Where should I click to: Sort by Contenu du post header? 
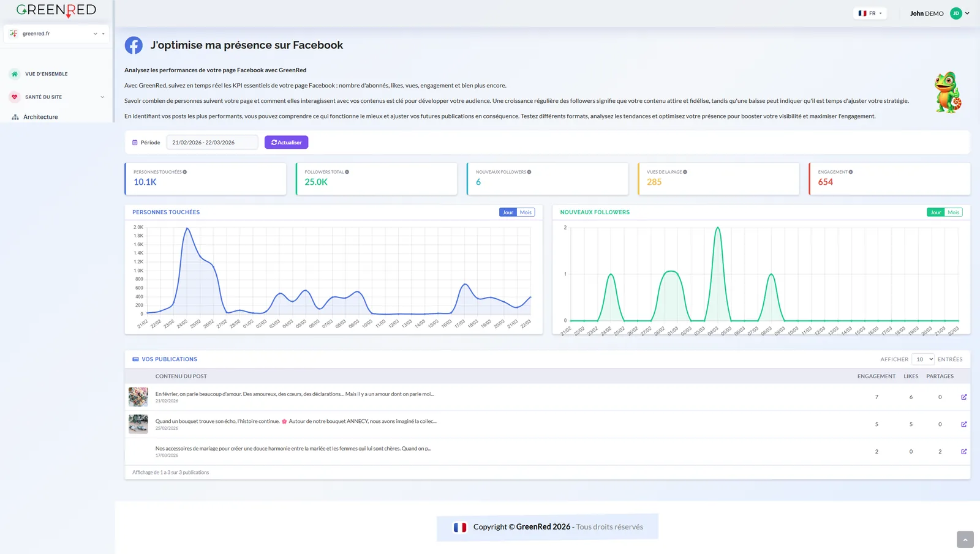tap(181, 376)
